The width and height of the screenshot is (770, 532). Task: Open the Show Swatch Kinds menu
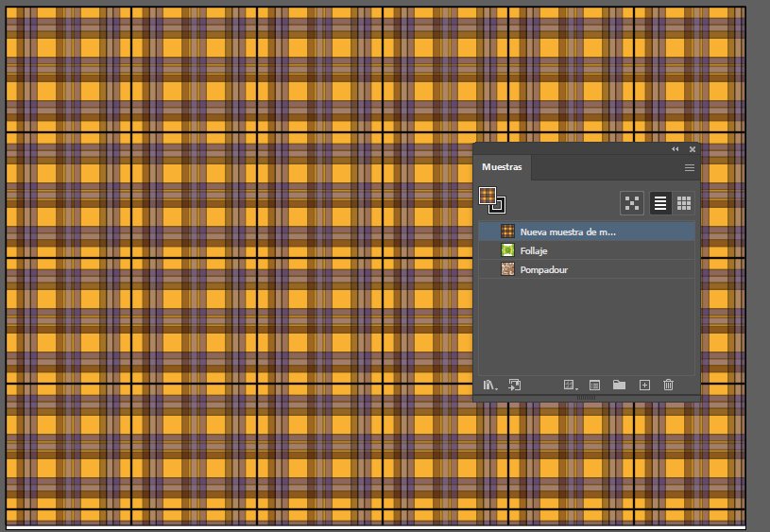coord(570,385)
